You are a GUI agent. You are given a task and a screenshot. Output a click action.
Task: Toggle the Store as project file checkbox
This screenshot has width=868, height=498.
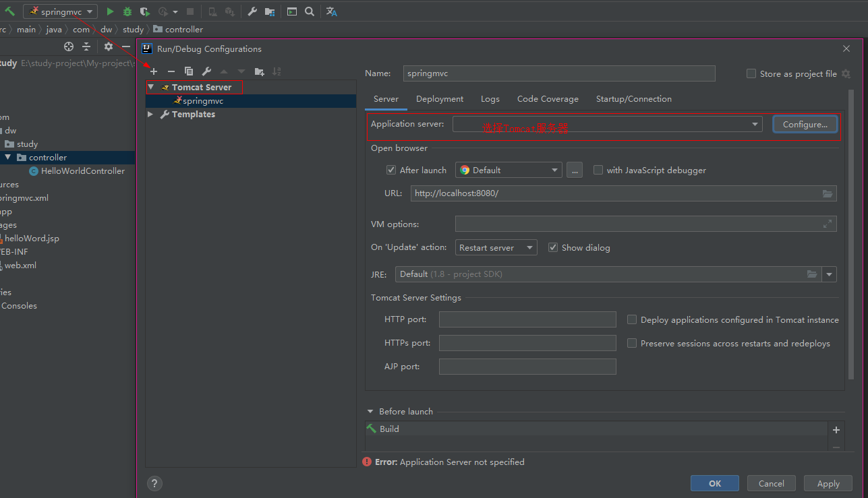click(751, 74)
